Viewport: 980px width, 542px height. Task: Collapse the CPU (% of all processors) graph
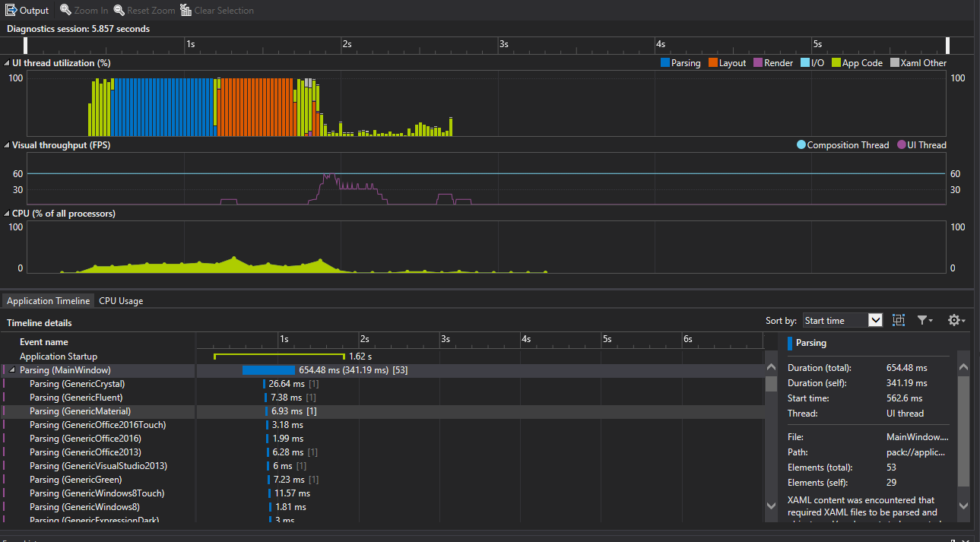click(x=7, y=214)
